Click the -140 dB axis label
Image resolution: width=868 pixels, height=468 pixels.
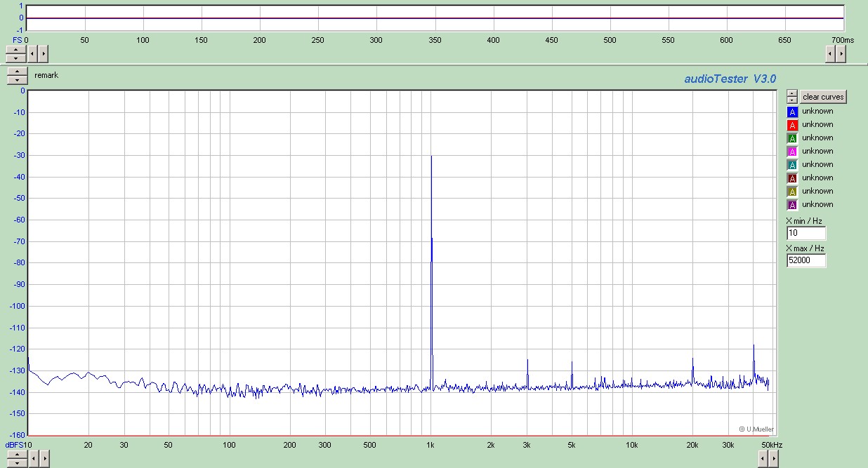click(17, 392)
